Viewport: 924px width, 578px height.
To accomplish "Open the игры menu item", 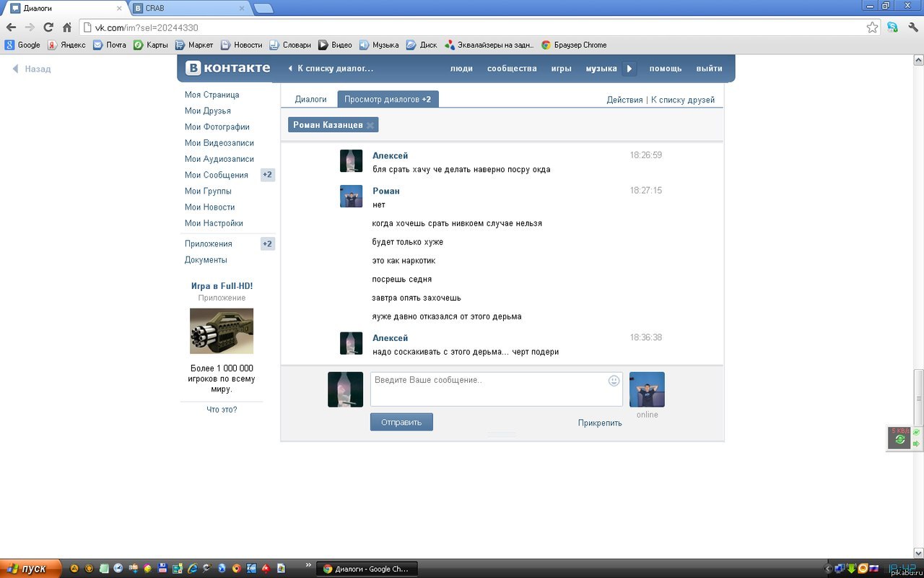I will click(562, 69).
